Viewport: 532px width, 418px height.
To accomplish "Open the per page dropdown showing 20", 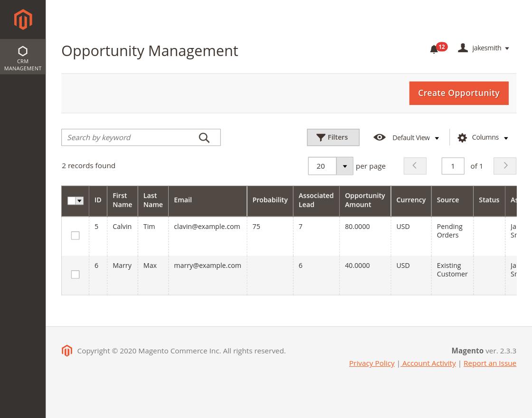I will [x=345, y=166].
